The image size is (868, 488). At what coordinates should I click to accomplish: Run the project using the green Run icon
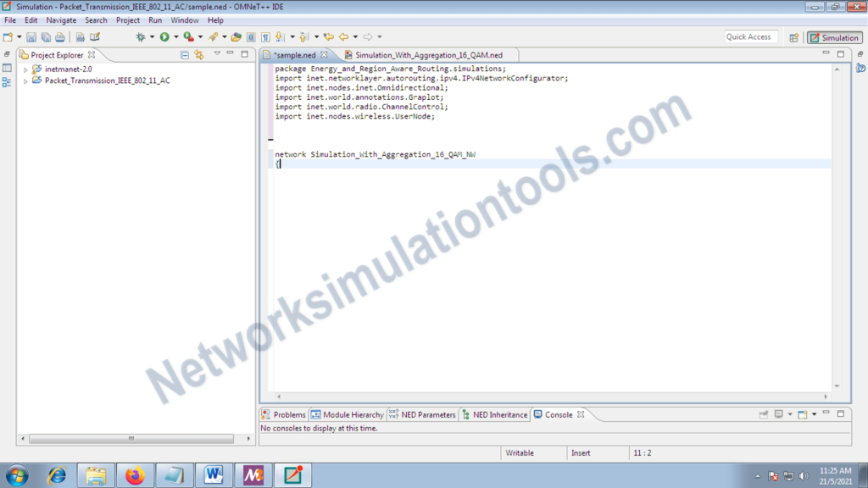pyautogui.click(x=164, y=36)
